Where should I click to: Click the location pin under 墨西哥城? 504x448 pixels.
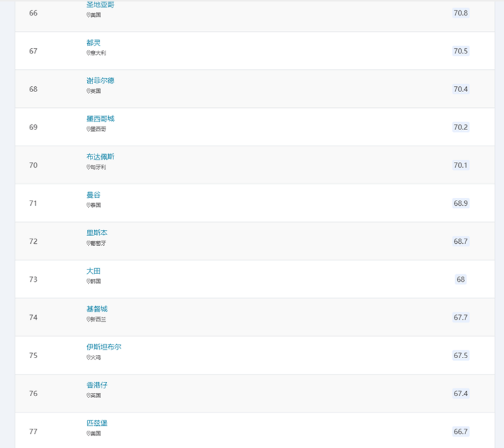(x=88, y=129)
